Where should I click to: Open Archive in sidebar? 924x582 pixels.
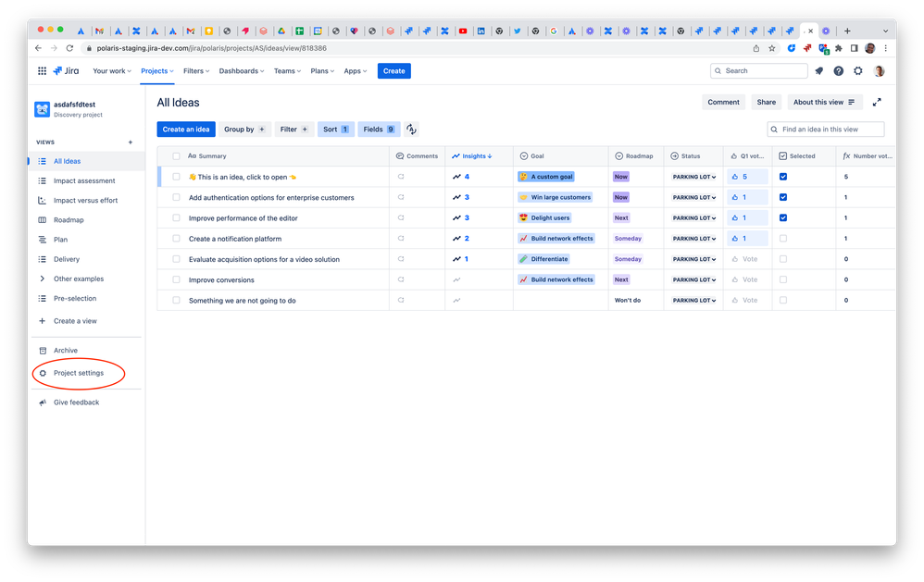(x=66, y=351)
